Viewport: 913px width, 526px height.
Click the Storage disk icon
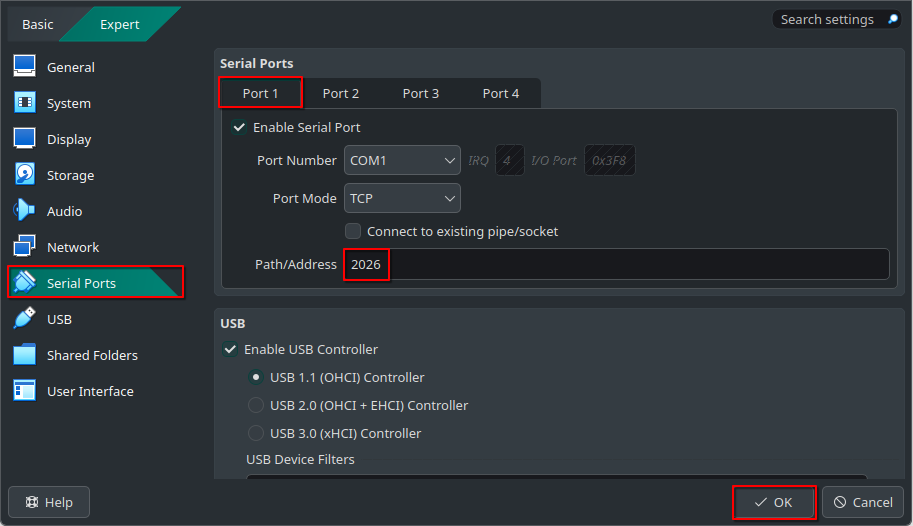click(x=25, y=175)
